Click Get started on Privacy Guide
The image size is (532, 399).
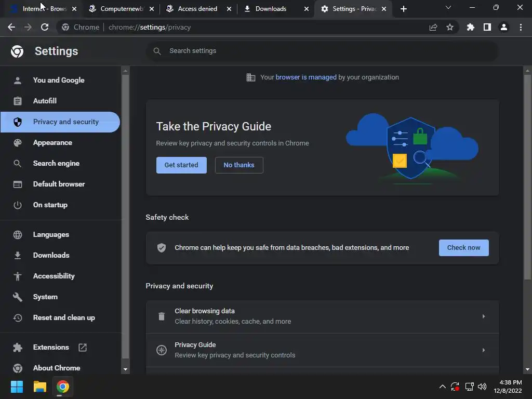(181, 165)
